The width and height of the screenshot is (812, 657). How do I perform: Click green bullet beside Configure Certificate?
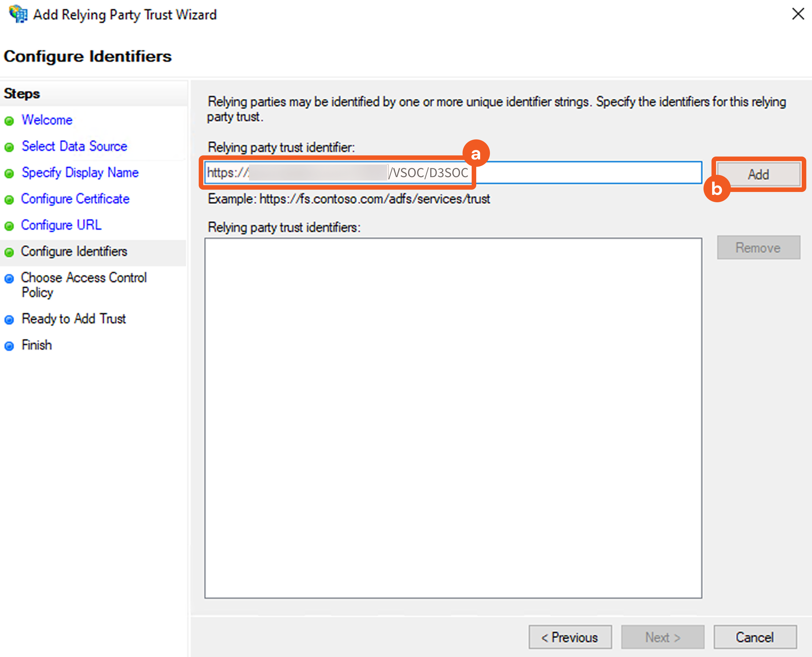(x=9, y=200)
